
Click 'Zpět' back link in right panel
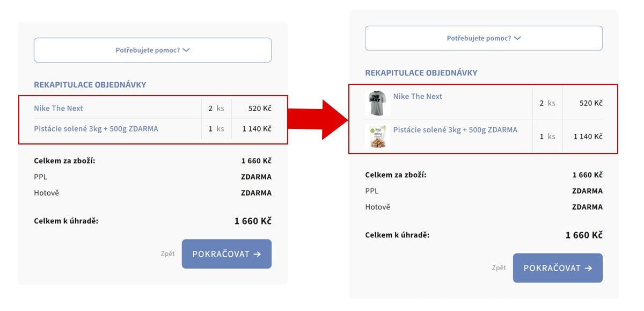click(x=499, y=268)
